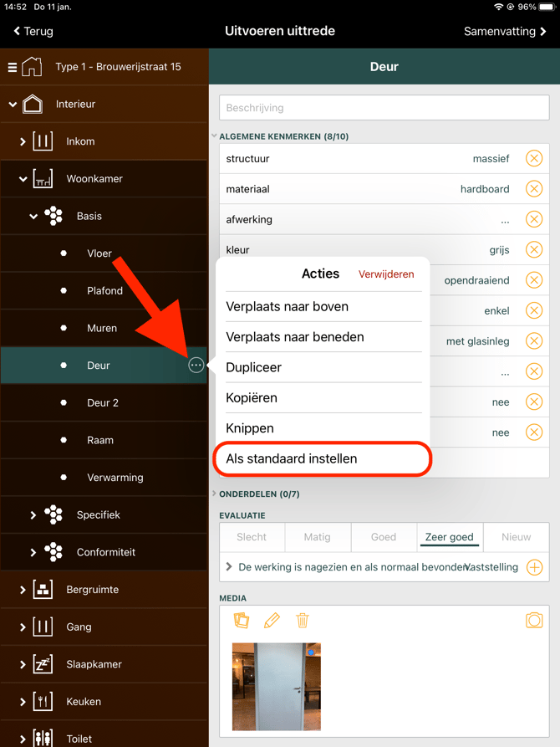Choose the Slecht evaluation rating

coord(252,537)
